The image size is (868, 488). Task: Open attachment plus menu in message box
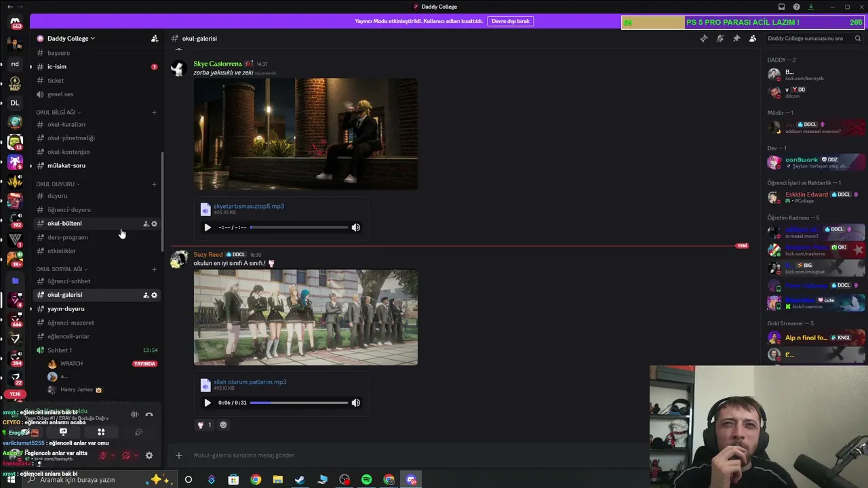tap(179, 455)
